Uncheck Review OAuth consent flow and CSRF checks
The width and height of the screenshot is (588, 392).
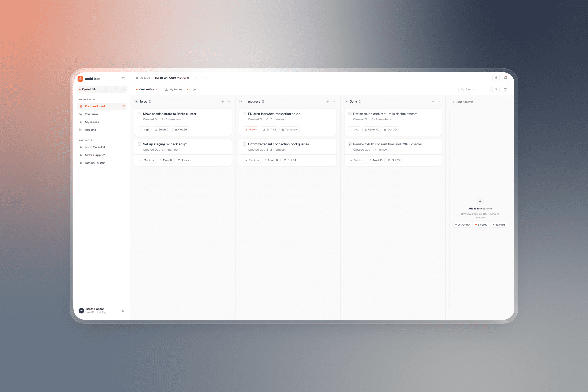[350, 144]
